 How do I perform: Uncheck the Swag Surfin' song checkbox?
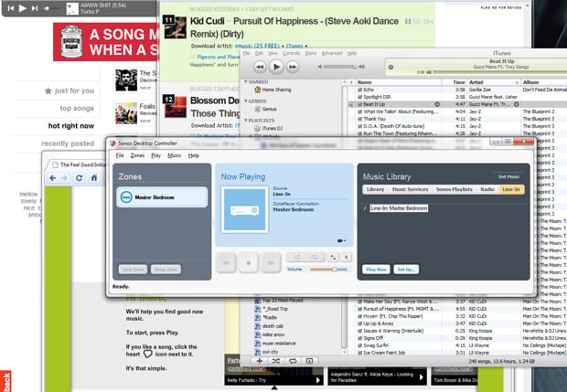point(359,345)
